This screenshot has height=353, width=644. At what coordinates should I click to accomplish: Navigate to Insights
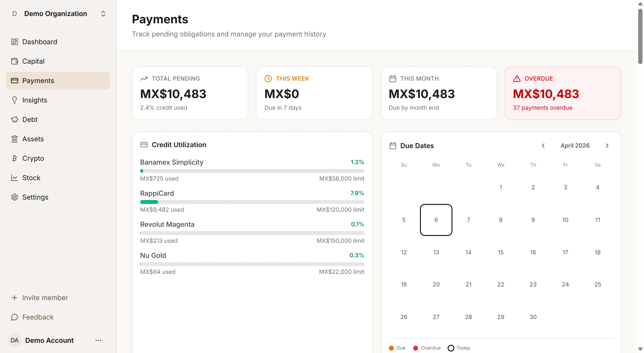click(58, 100)
